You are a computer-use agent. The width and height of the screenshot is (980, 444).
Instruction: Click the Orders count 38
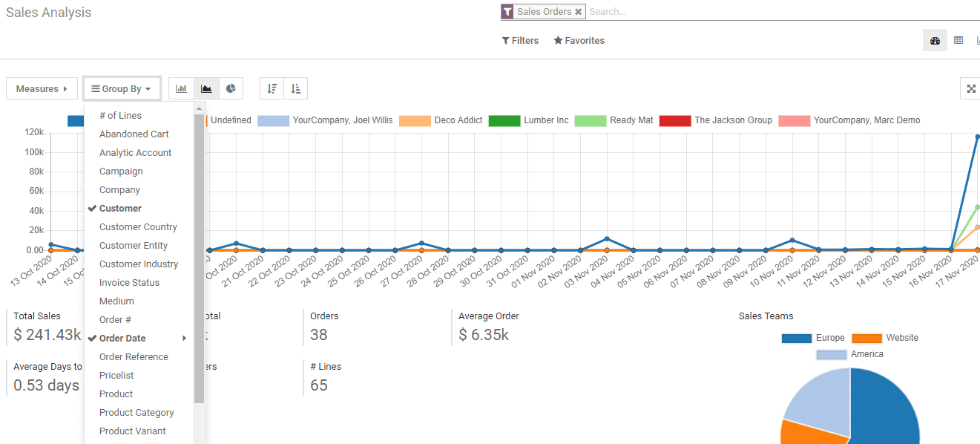tap(319, 335)
